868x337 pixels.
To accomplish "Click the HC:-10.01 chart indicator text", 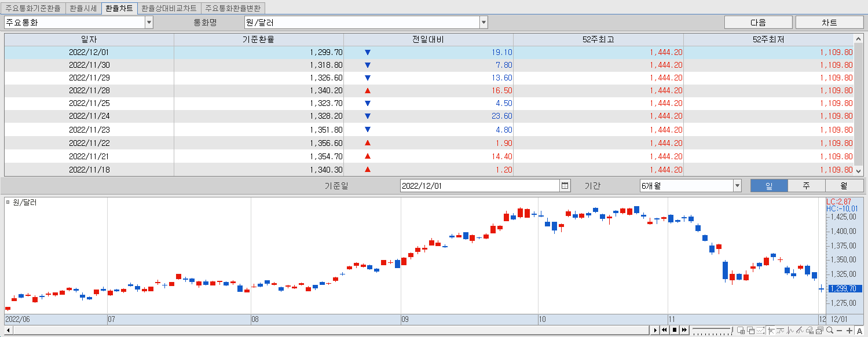I will [843, 208].
